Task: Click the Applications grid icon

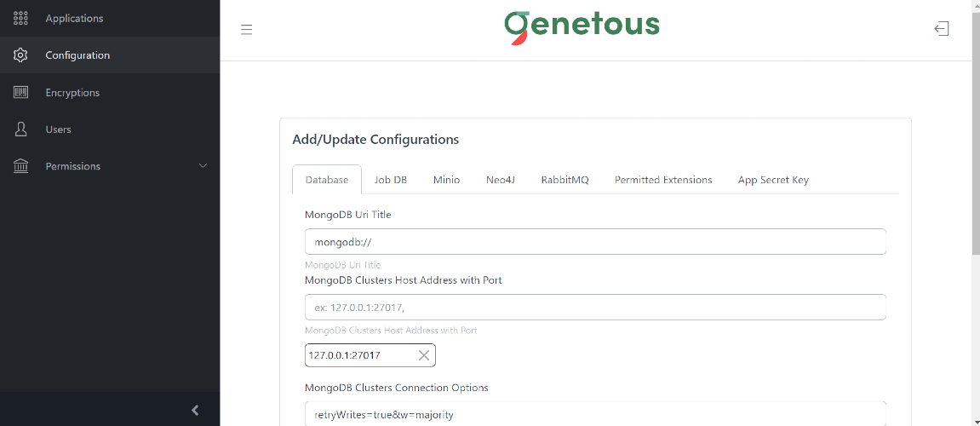Action: pyautogui.click(x=20, y=18)
